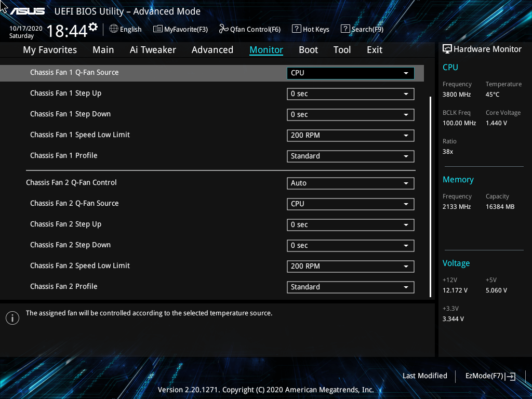
Task: Select Chassis Fan 2 Q-Fan Source label
Action: [74, 203]
